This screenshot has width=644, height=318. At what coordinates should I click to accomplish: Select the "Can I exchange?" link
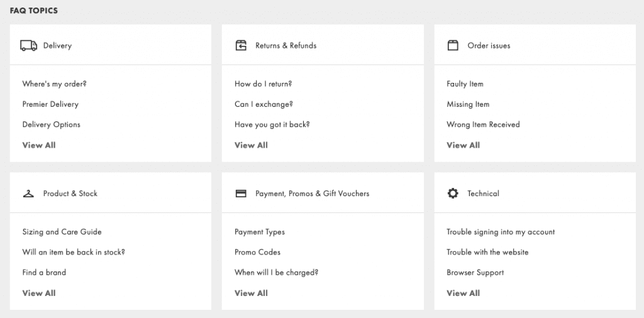click(264, 104)
